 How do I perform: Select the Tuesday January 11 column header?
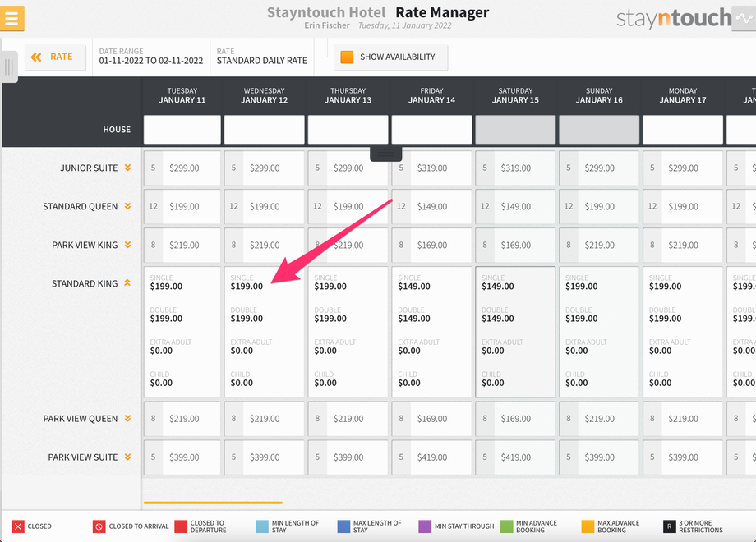[x=182, y=95]
